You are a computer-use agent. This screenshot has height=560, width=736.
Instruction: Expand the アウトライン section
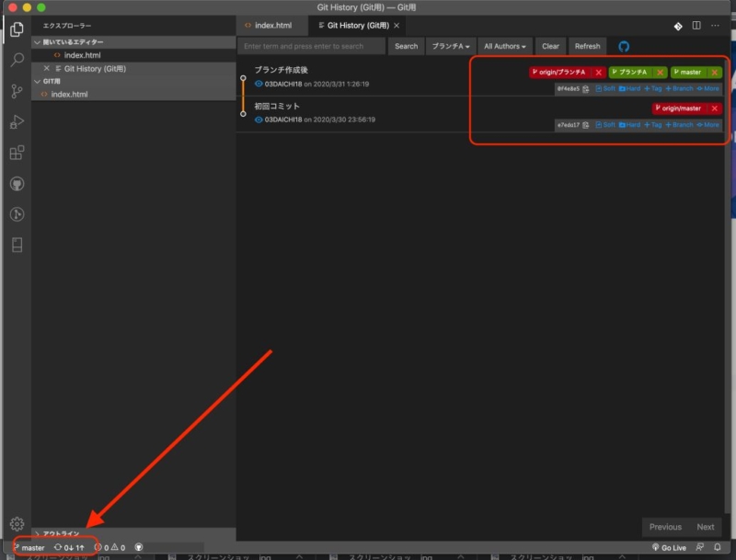[x=133, y=533]
